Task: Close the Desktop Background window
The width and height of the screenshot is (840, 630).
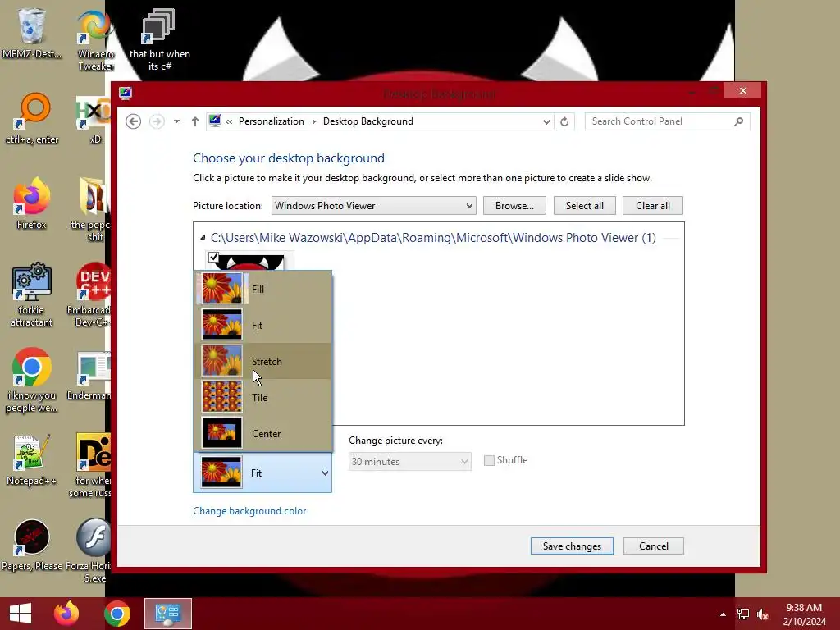Action: (742, 91)
